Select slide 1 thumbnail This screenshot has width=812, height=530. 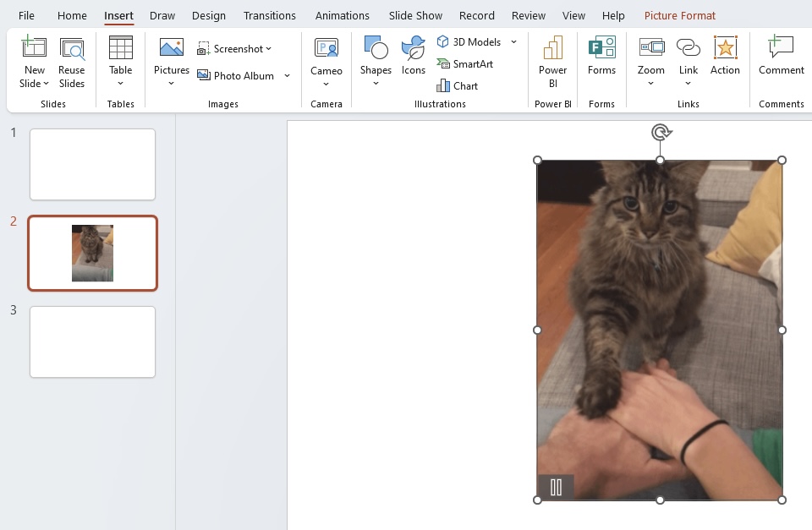tap(93, 165)
